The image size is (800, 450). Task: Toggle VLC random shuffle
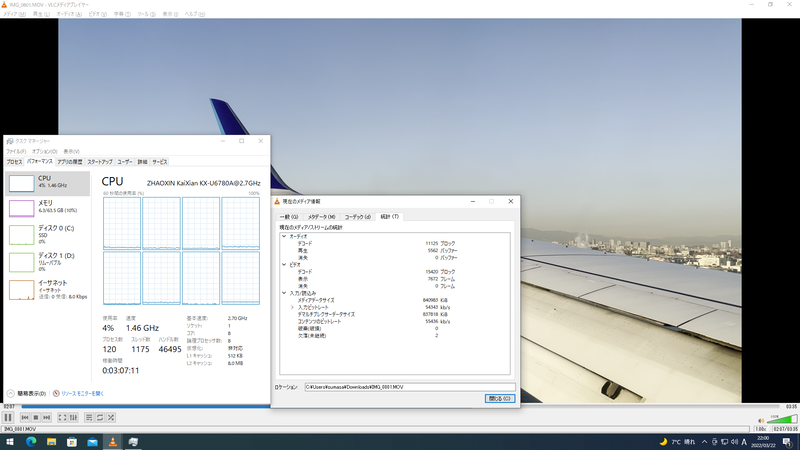[x=111, y=417]
